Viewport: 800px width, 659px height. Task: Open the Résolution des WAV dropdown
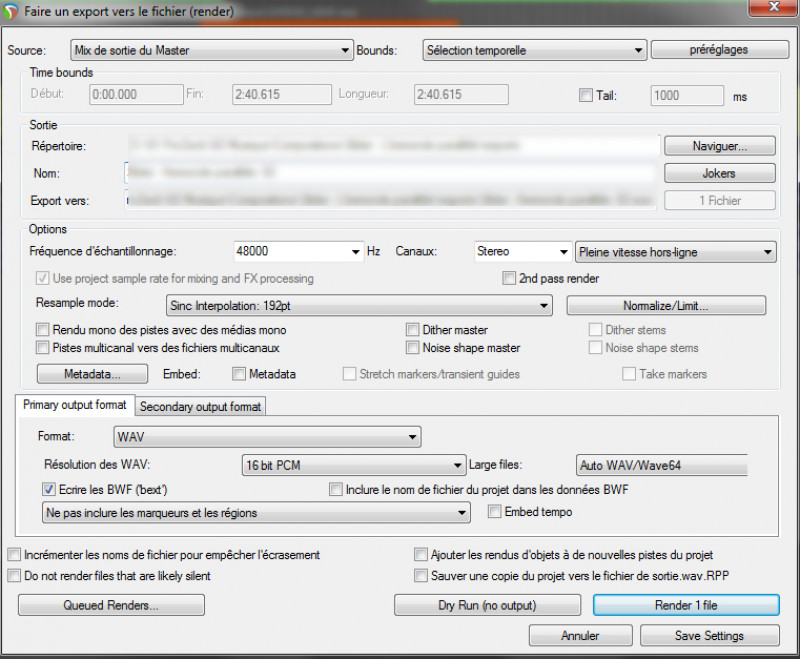[353, 465]
